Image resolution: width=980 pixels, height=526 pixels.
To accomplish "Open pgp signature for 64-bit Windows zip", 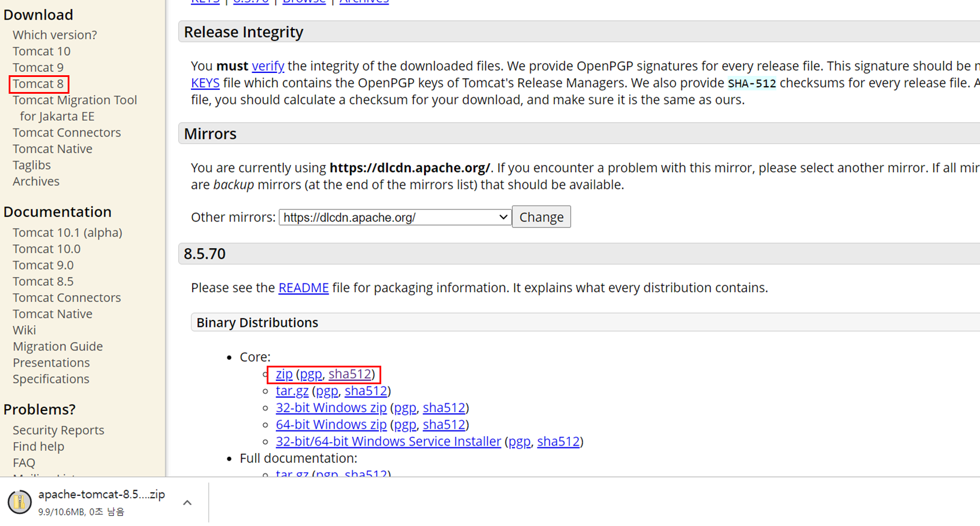I will coord(405,425).
